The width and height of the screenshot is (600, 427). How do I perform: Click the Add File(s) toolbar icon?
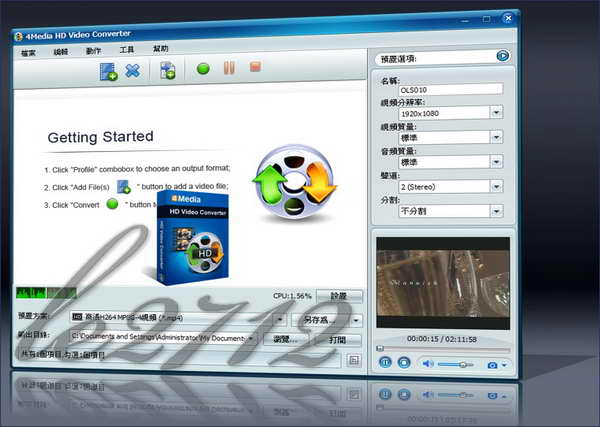click(108, 72)
